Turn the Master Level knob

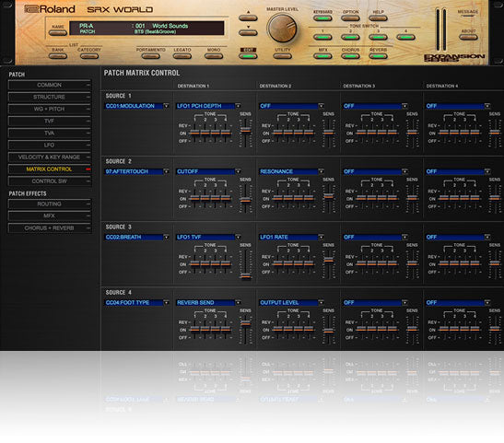[x=282, y=29]
